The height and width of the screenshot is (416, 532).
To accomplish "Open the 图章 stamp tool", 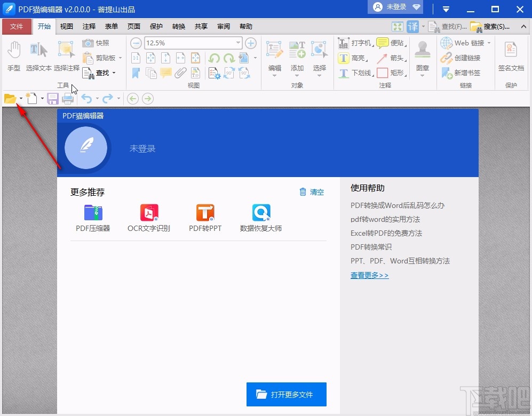I will click(422, 56).
